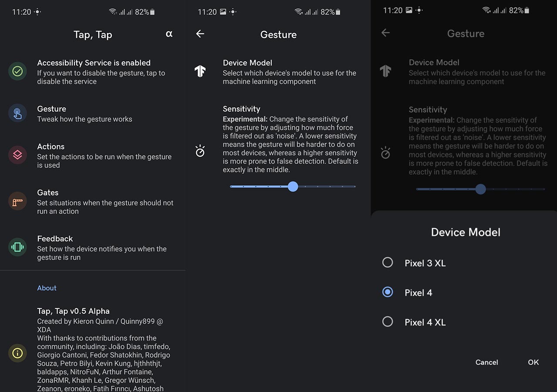Tap the alpha symbol icon beside Tap, Tap title
The height and width of the screenshot is (392, 557).
[x=169, y=34]
